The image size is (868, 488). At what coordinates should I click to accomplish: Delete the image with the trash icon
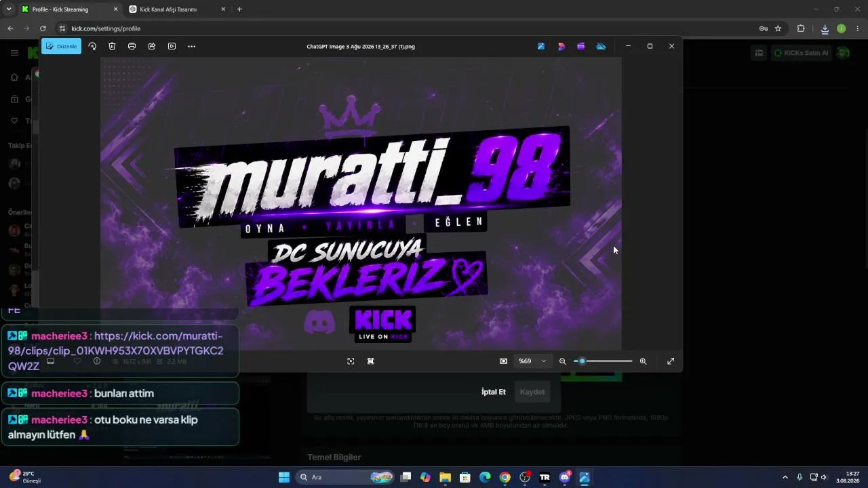click(x=112, y=46)
